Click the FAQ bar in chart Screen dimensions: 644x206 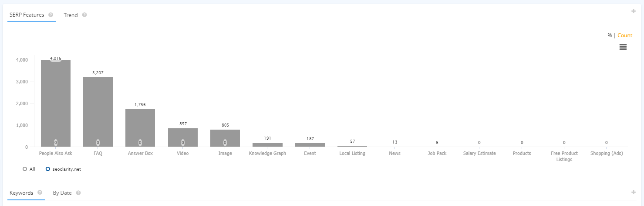click(98, 112)
